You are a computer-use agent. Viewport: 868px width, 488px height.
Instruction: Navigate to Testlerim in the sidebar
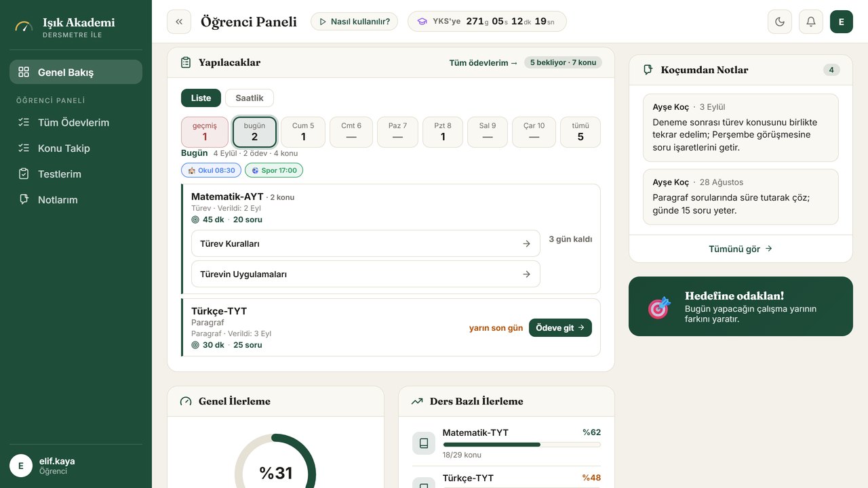click(76, 174)
